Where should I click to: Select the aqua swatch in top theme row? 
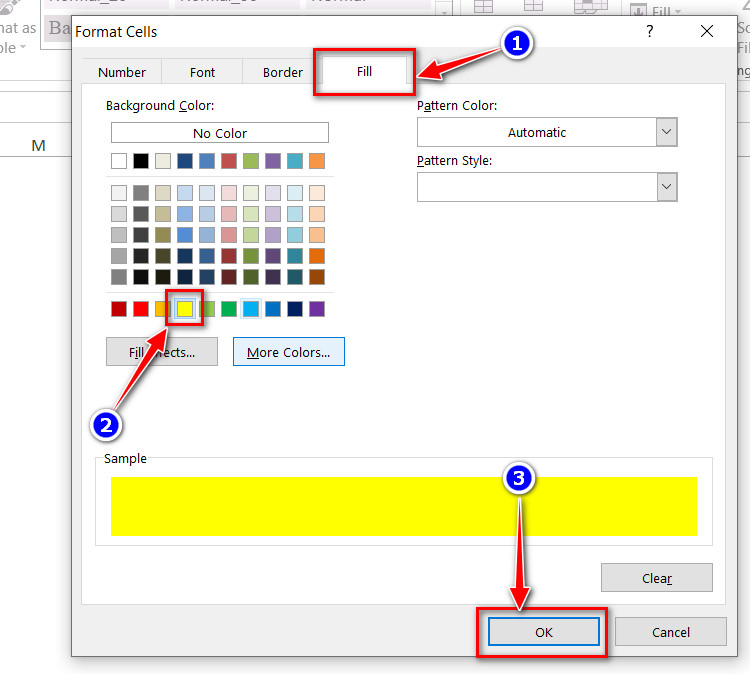pyautogui.click(x=295, y=161)
